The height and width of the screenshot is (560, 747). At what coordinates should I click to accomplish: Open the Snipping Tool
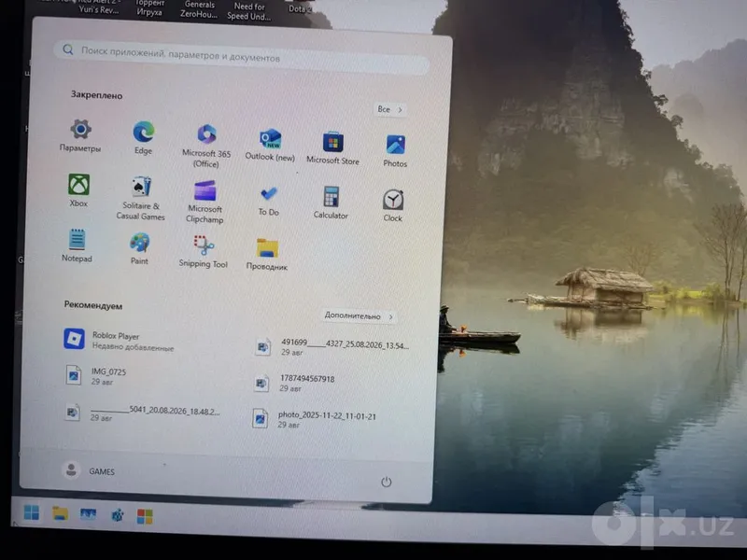pyautogui.click(x=204, y=251)
